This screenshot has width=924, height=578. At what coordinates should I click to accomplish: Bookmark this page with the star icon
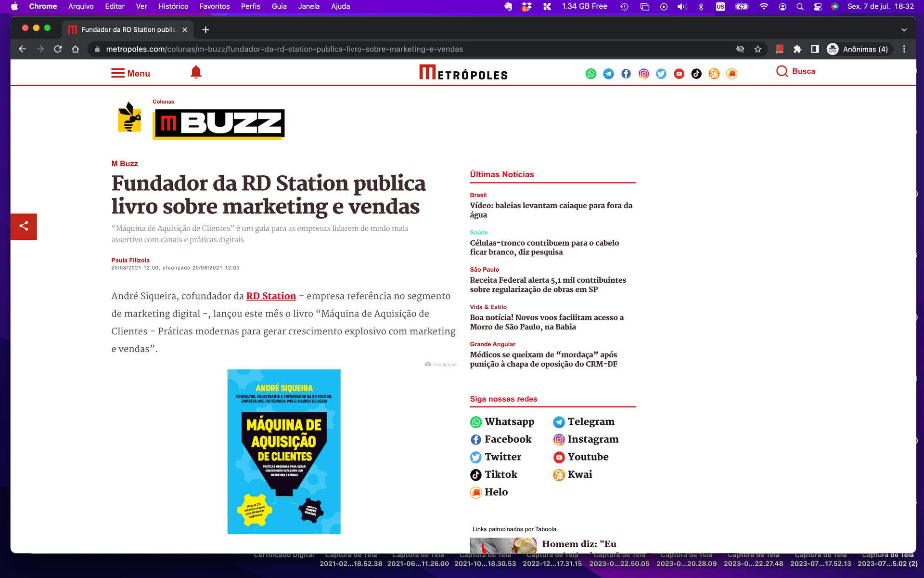[x=758, y=49]
